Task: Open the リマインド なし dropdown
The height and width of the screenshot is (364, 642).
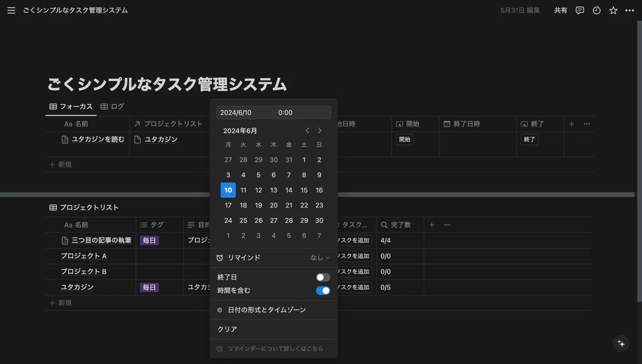Action: [x=320, y=258]
